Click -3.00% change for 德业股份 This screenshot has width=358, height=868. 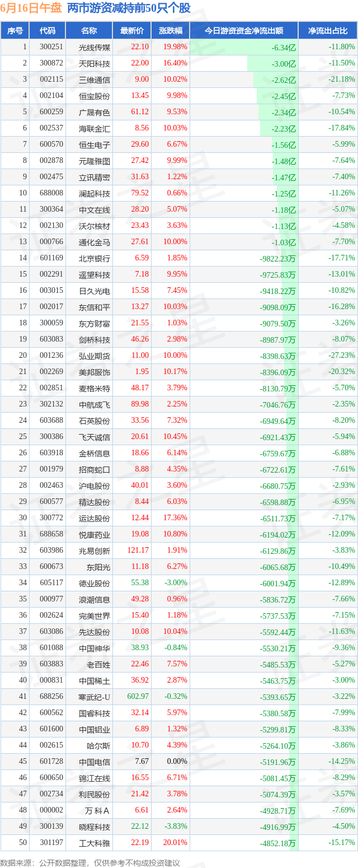point(176,583)
